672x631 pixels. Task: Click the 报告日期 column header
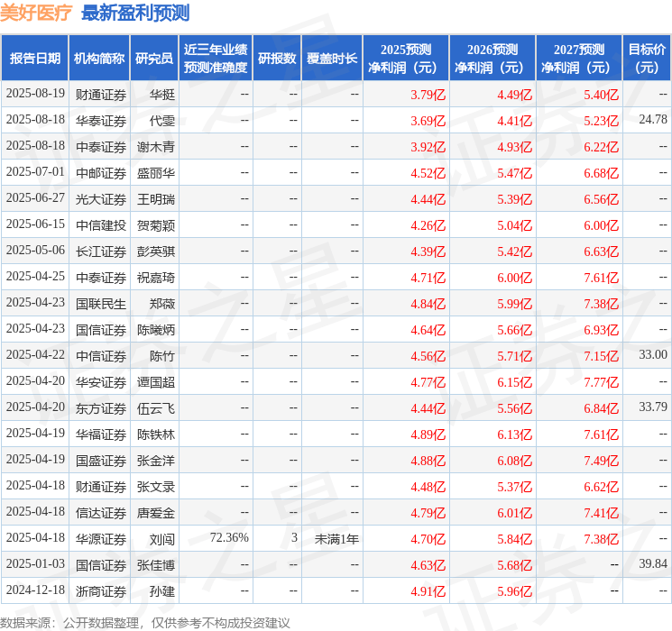click(x=34, y=59)
